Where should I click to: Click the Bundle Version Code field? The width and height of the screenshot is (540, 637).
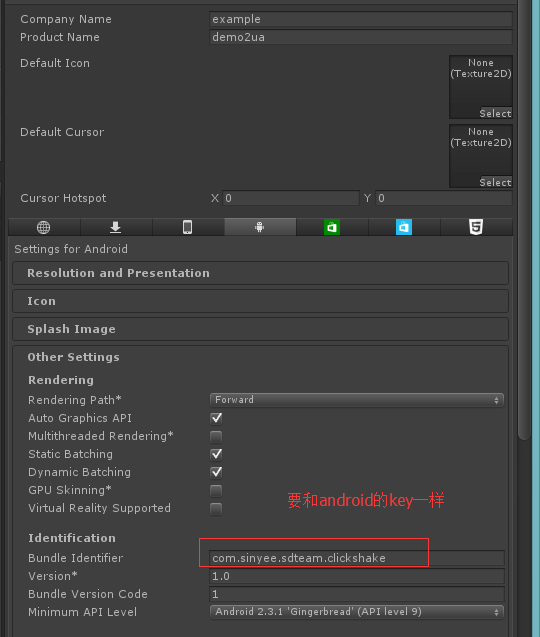[x=357, y=594]
